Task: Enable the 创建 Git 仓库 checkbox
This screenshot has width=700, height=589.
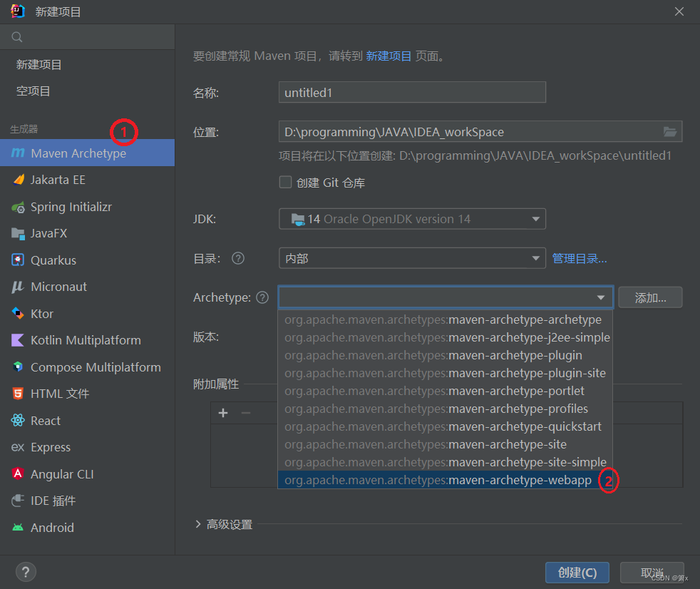Action: (284, 182)
